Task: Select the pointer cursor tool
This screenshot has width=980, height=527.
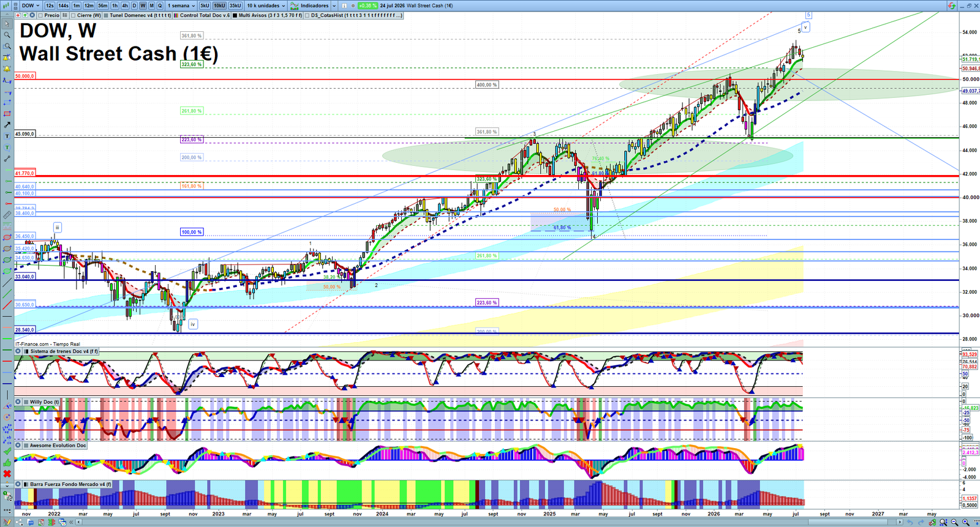Action: pos(7,23)
